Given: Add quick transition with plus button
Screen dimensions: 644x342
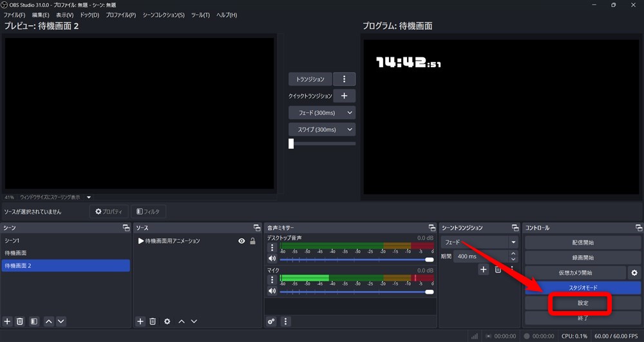Looking at the screenshot, I should coord(344,96).
